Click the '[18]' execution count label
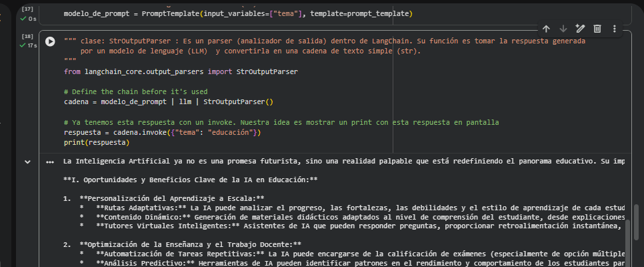Image resolution: width=644 pixels, height=267 pixels. click(27, 37)
